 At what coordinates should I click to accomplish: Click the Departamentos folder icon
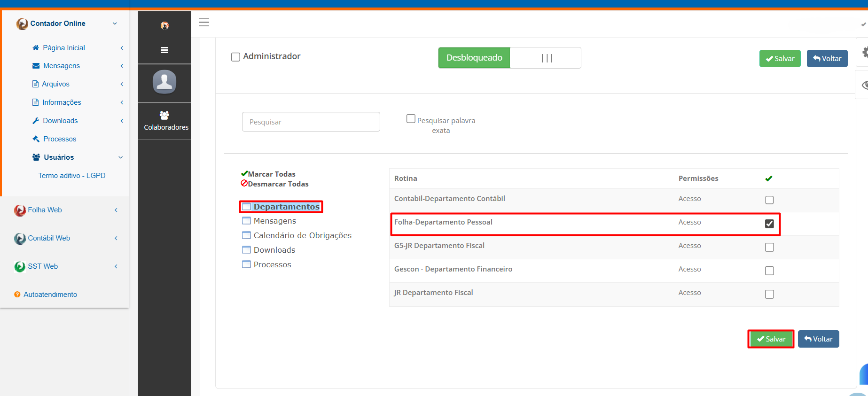(x=246, y=207)
